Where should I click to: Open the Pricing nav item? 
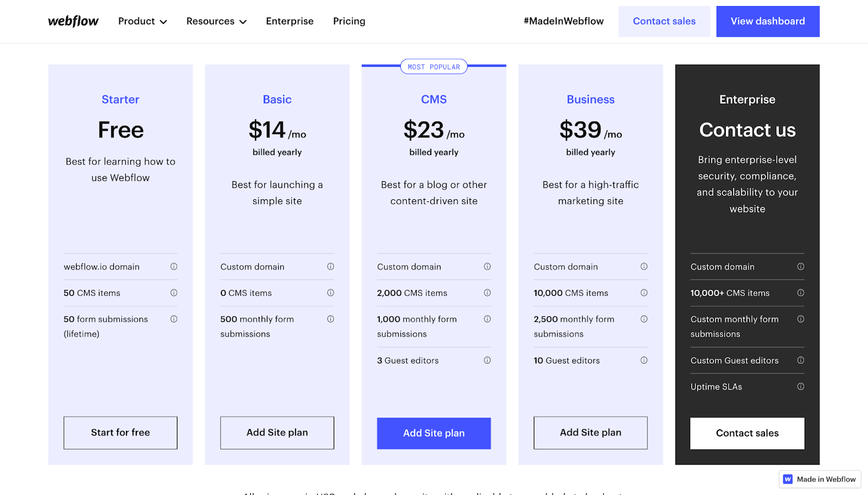349,21
